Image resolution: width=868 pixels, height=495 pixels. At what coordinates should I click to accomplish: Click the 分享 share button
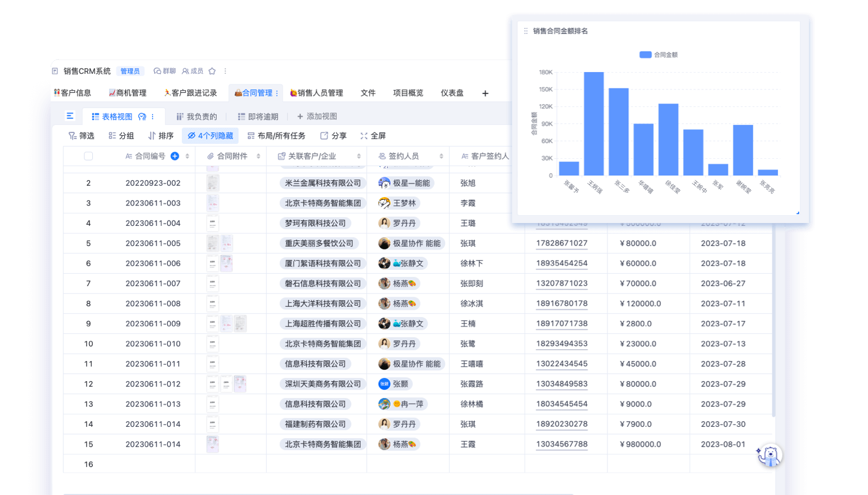click(333, 136)
